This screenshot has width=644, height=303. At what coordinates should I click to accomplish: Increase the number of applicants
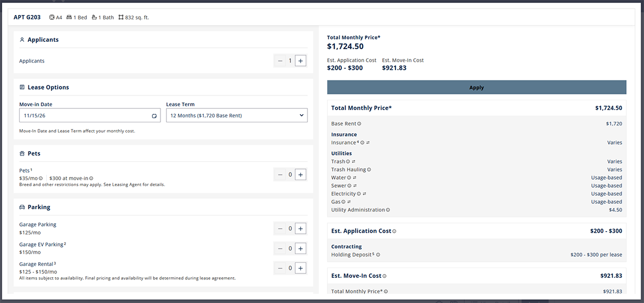click(x=301, y=61)
